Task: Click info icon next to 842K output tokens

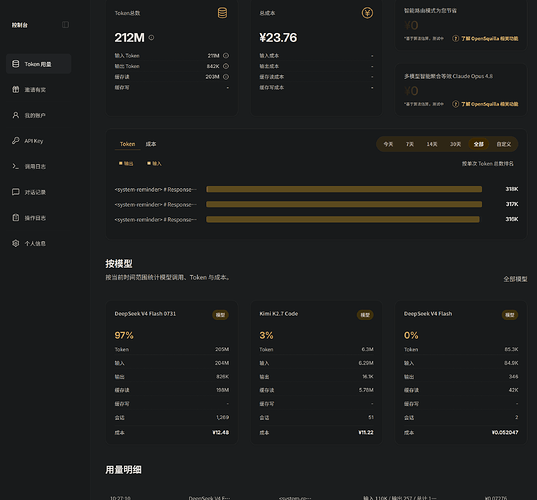Action: [226, 66]
